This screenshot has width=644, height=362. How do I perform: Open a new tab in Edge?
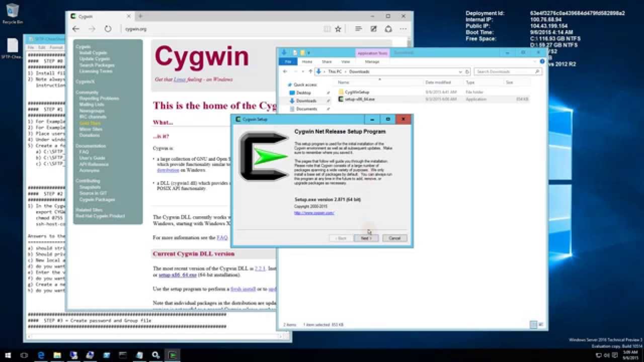click(140, 16)
